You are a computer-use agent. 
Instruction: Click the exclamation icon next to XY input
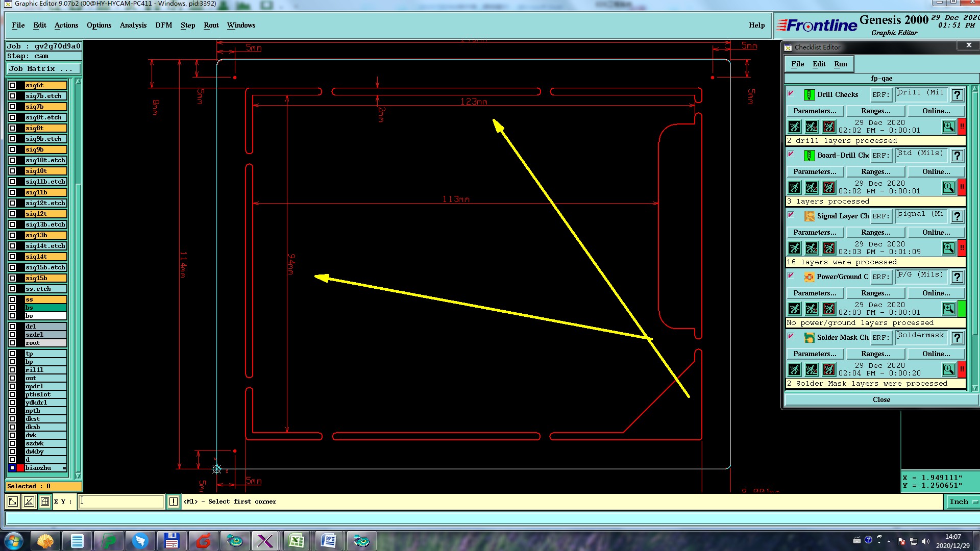click(174, 502)
